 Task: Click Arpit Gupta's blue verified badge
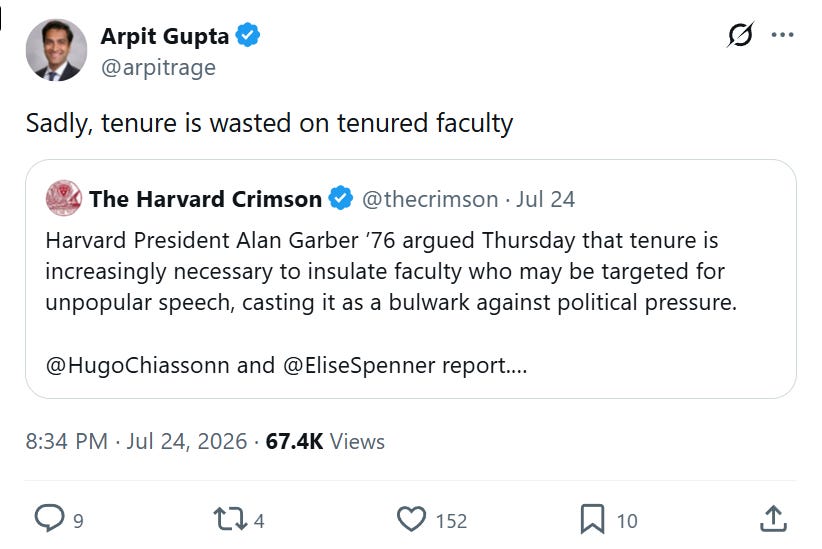(247, 35)
